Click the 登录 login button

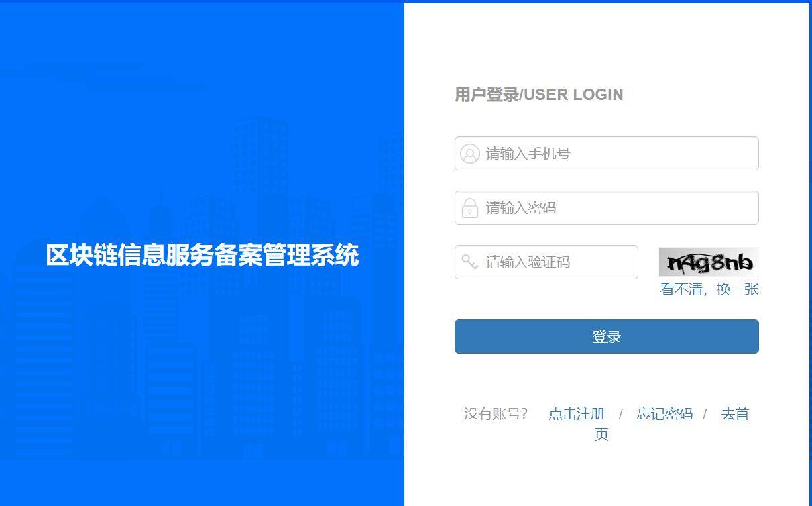click(x=606, y=336)
